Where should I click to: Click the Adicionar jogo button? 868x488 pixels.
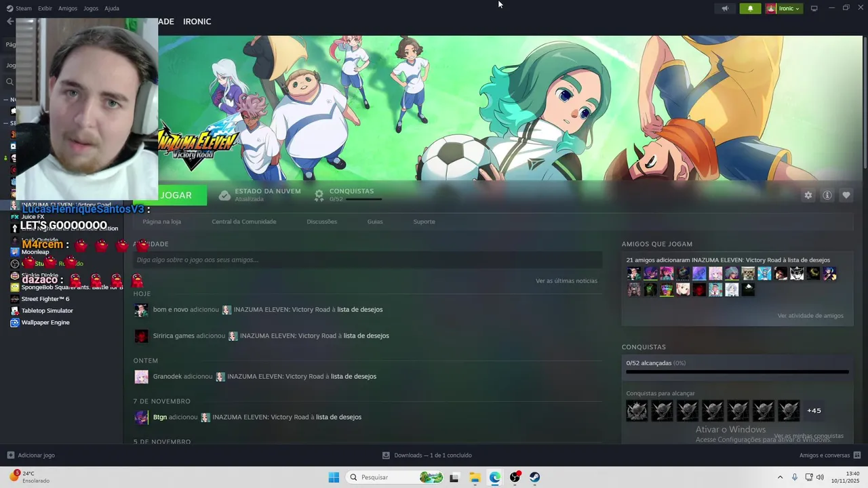31,455
